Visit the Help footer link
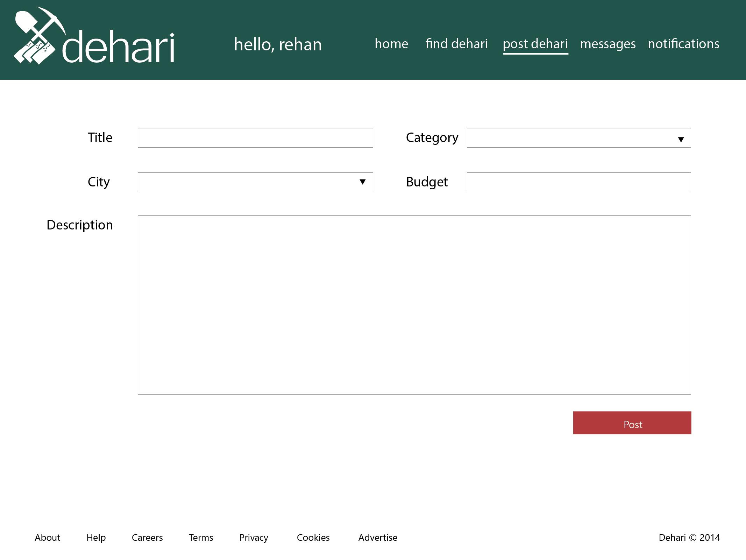This screenshot has width=746, height=560. 96,537
